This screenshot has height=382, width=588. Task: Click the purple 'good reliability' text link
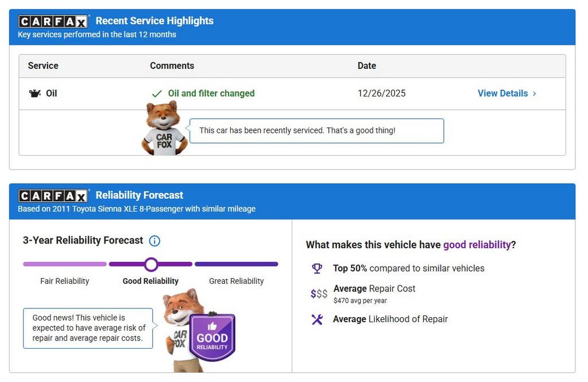point(477,245)
